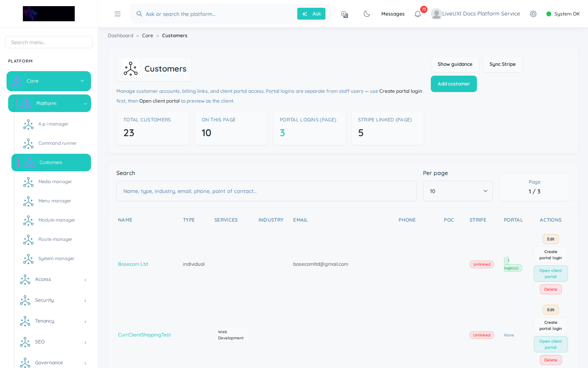Screen dimensions: 588x368
Task: Click the Menu manager sidebar icon
Action: pyautogui.click(x=29, y=201)
